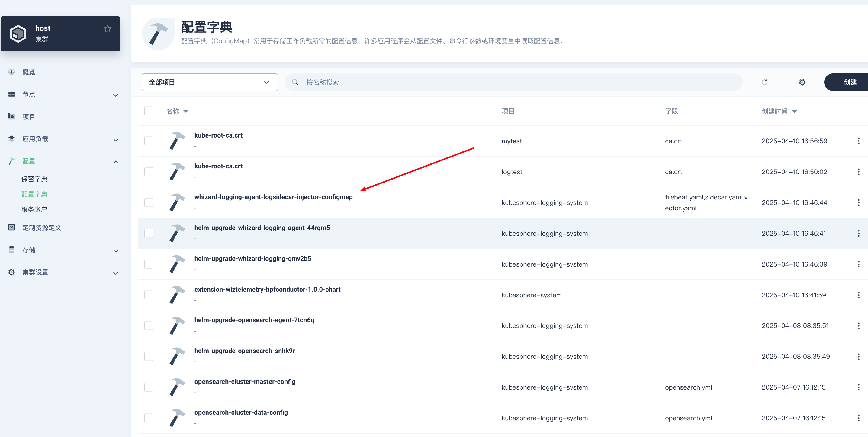
Task: Open 定制资源定义 page
Action: click(42, 228)
